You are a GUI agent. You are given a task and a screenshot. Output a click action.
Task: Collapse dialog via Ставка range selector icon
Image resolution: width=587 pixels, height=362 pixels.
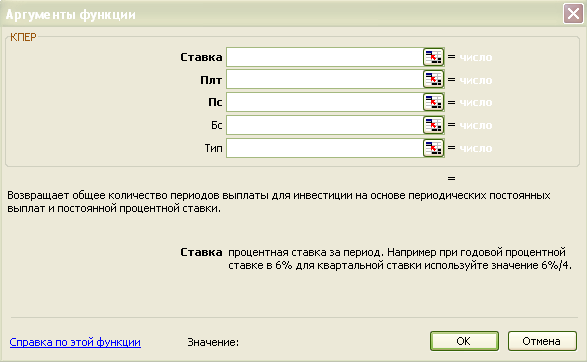pyautogui.click(x=433, y=57)
